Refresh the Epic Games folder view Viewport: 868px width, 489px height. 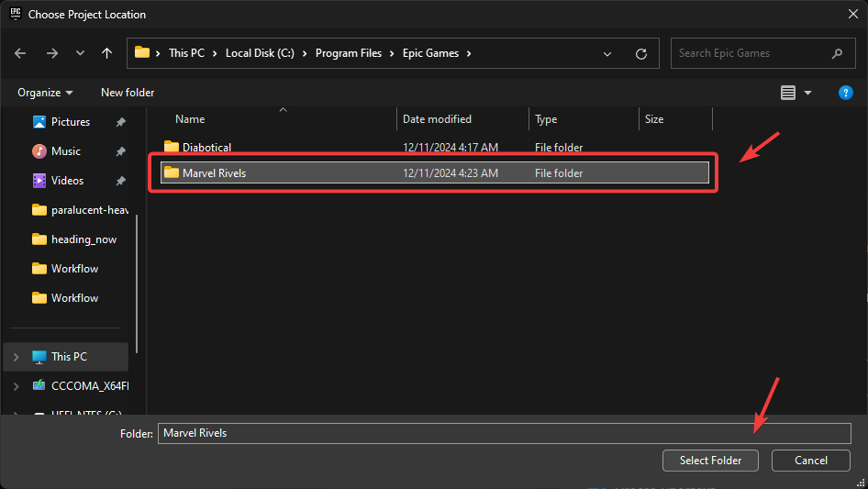[x=641, y=53]
